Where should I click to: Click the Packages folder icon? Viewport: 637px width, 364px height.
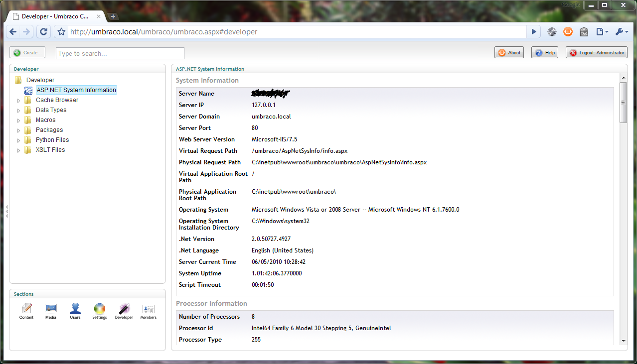[28, 130]
